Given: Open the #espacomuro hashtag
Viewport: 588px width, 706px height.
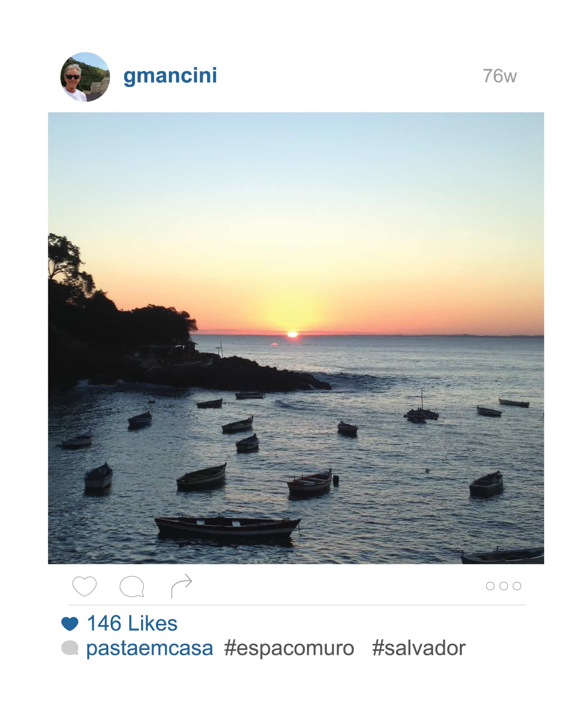Looking at the screenshot, I should tap(289, 648).
